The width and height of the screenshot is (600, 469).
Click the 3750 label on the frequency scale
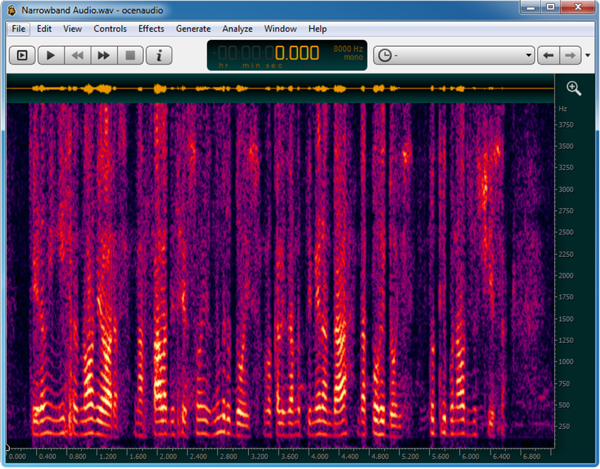pyautogui.click(x=566, y=125)
